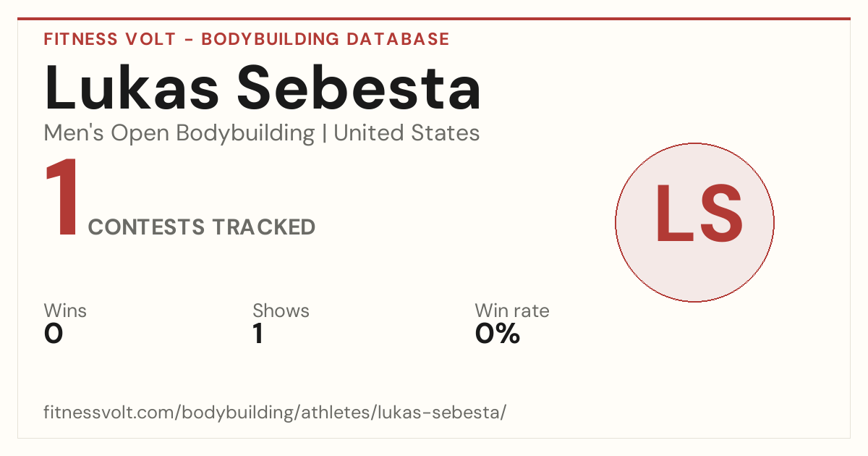Image resolution: width=868 pixels, height=456 pixels.
Task: Select the Wins value 0
Action: (x=54, y=334)
